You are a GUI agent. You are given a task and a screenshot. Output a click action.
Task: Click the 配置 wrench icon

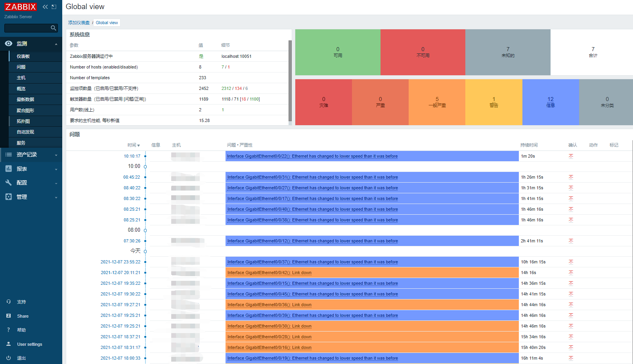point(8,183)
